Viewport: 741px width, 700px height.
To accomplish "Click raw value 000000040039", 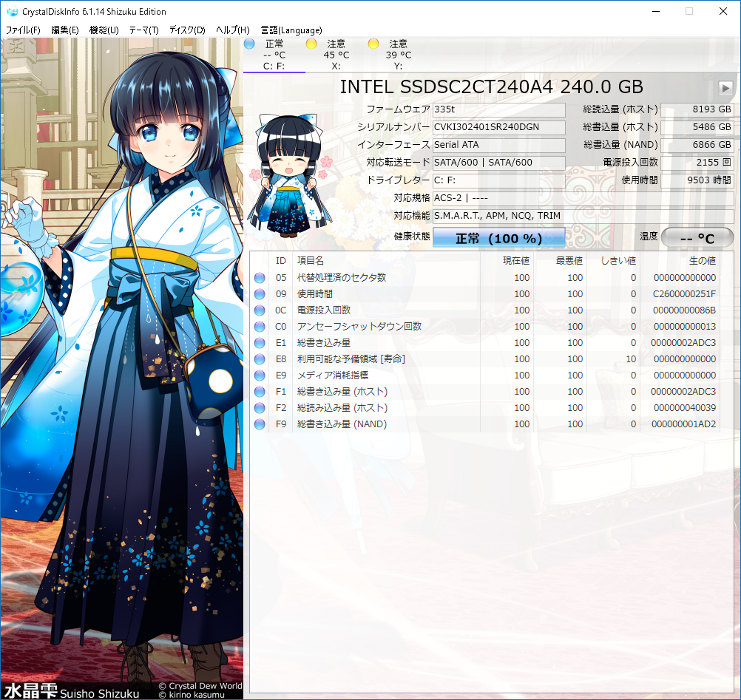I will tap(685, 408).
